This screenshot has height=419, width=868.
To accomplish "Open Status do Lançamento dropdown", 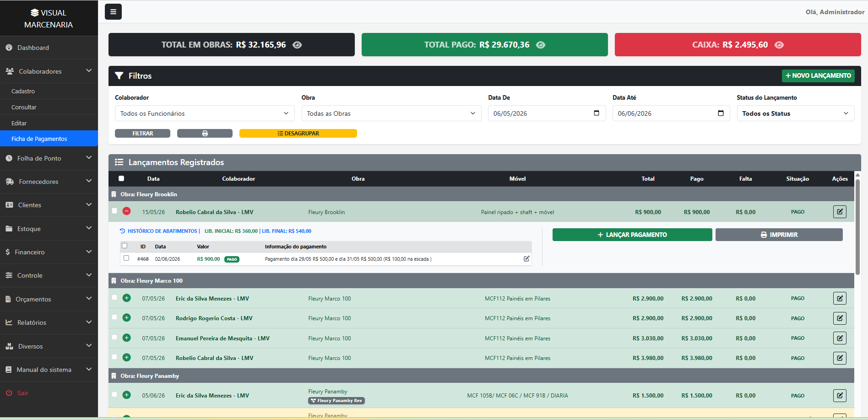I will click(x=795, y=113).
